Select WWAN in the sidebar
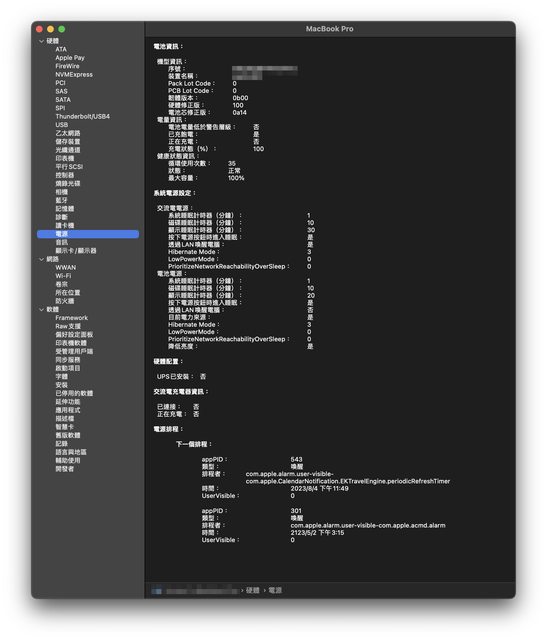 [x=66, y=267]
